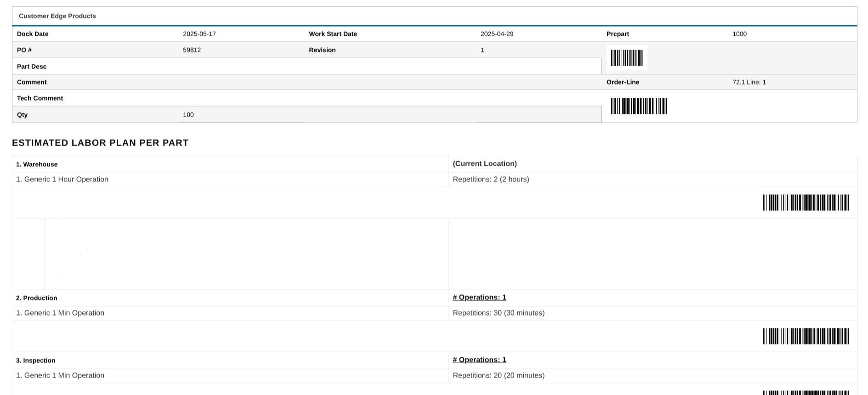Click the Dock Date value 2025-05-17
The image size is (868, 395).
(199, 34)
